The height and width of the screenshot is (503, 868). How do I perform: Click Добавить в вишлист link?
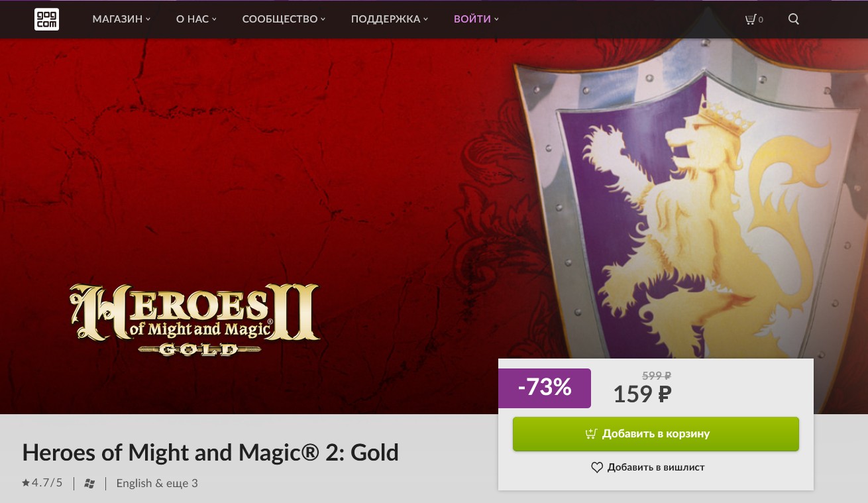tap(655, 468)
